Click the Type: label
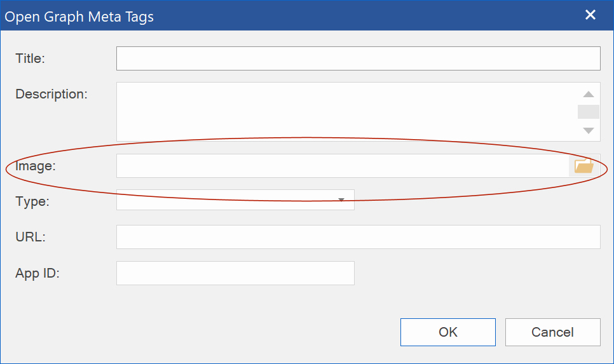Viewport: 614px width, 364px height. click(x=32, y=201)
